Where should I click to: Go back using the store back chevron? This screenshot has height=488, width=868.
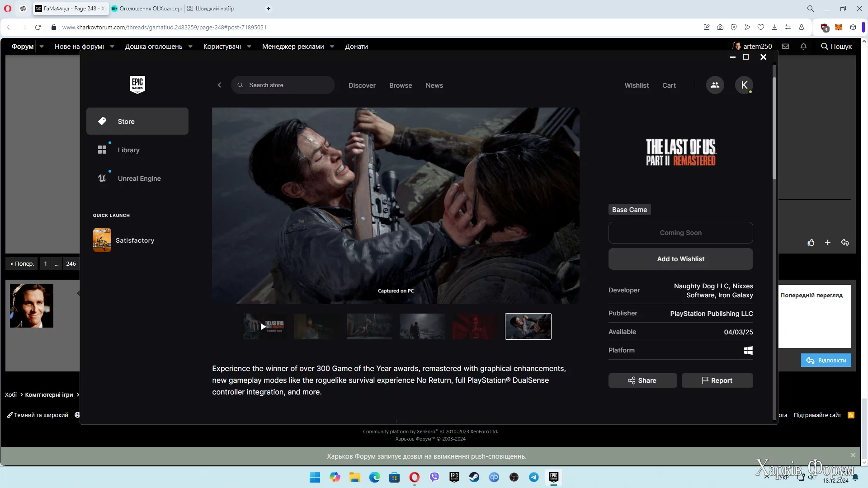pyautogui.click(x=219, y=85)
